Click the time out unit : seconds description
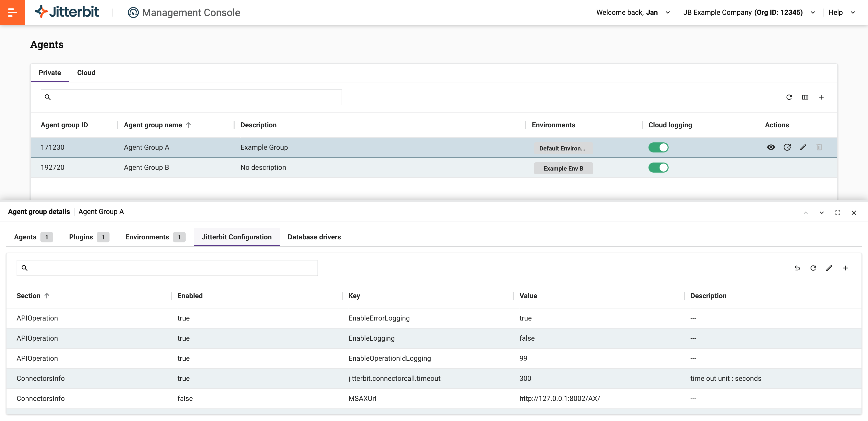The image size is (868, 421). [x=725, y=378]
